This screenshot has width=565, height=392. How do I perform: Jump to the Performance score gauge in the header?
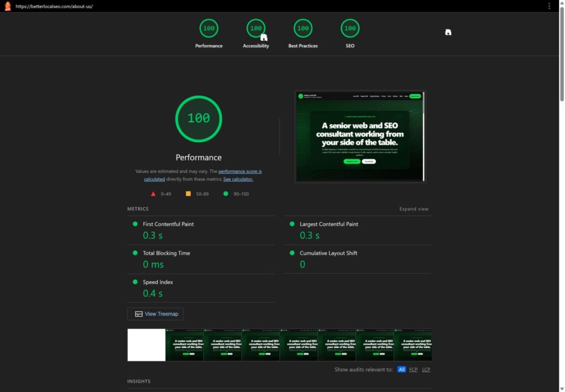209,33
